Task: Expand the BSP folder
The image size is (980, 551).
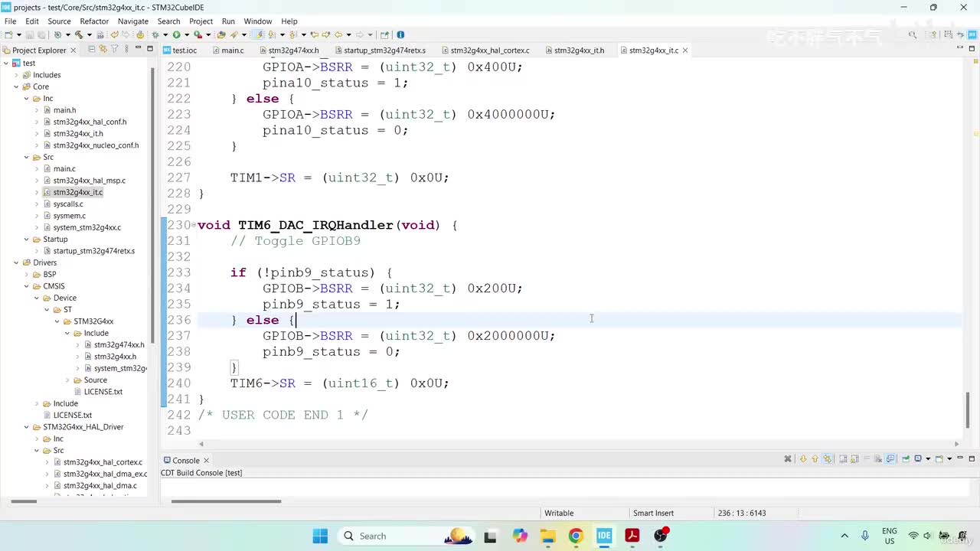Action: [26, 274]
